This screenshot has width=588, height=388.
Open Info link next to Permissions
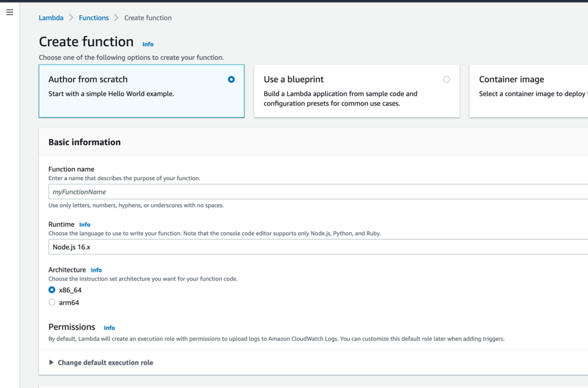point(109,328)
